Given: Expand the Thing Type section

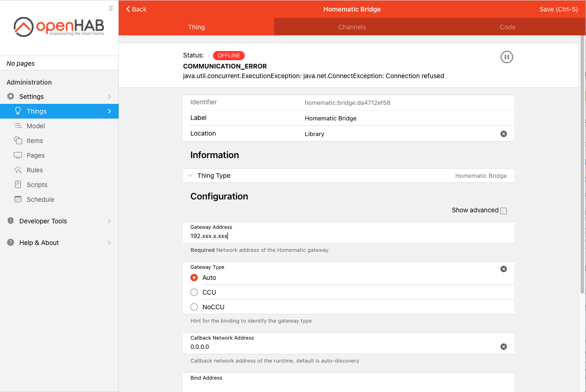Looking at the screenshot, I should tap(349, 176).
